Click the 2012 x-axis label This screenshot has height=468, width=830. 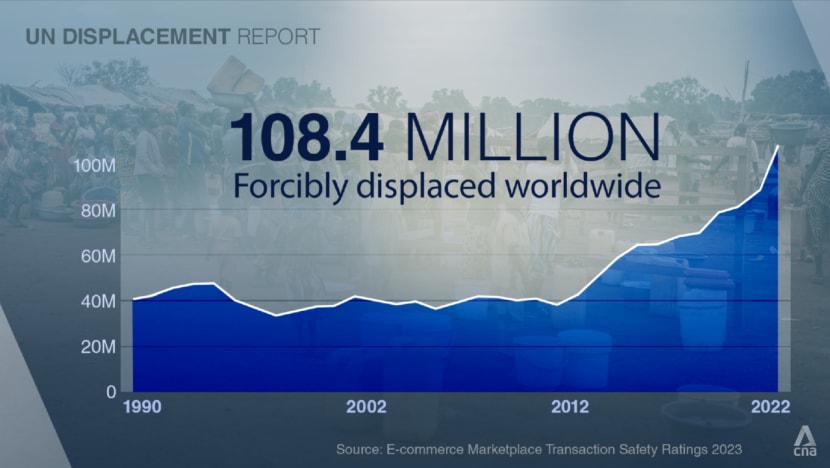(570, 407)
